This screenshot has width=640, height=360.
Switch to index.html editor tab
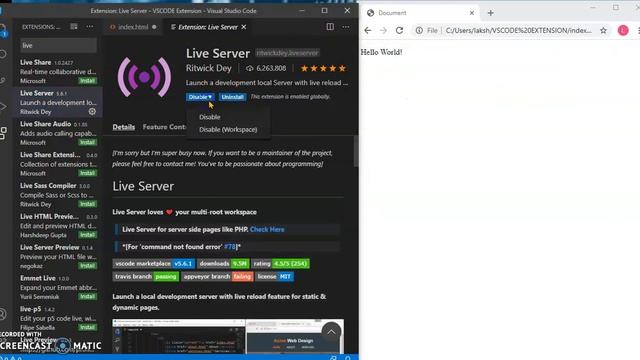[x=133, y=27]
